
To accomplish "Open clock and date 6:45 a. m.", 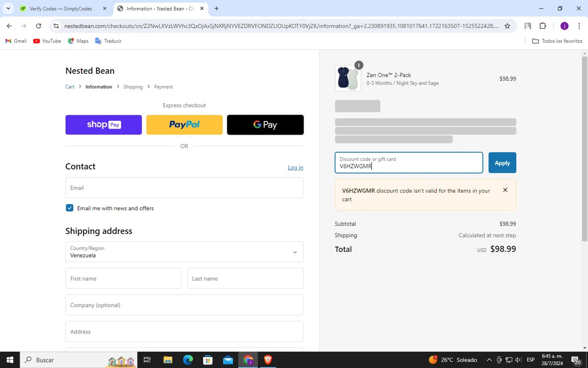I will click(x=552, y=360).
